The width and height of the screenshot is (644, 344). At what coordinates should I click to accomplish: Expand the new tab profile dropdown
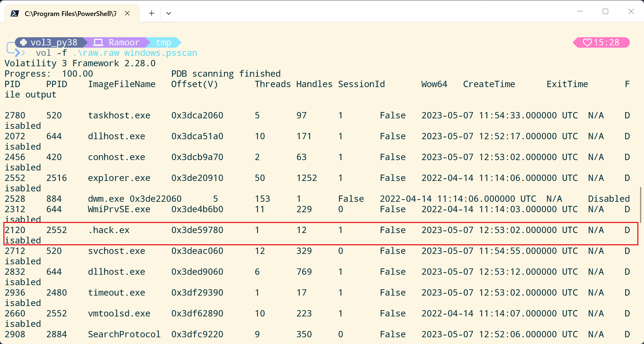(169, 13)
